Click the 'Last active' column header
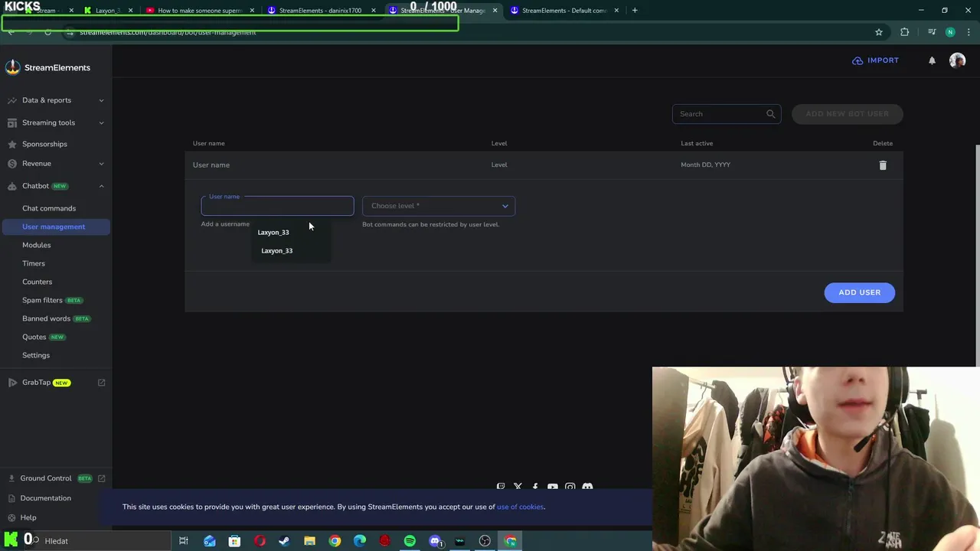This screenshot has height=551, width=980. tap(697, 143)
